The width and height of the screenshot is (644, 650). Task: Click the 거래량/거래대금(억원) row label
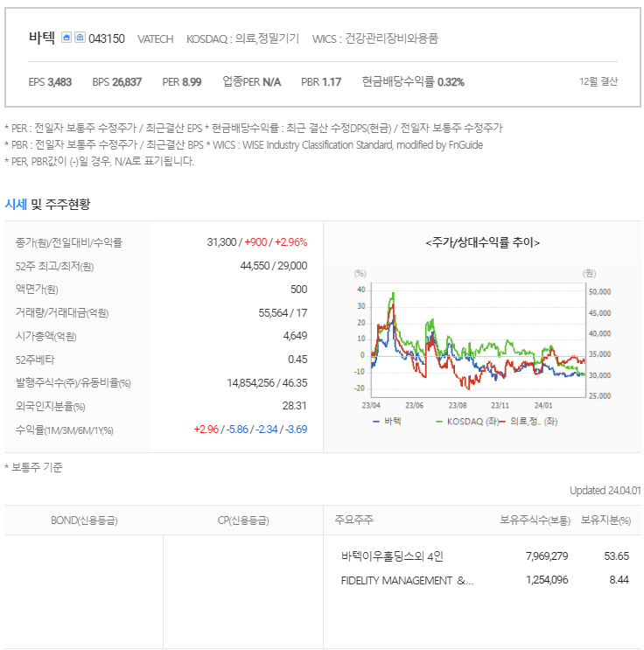pos(62,313)
